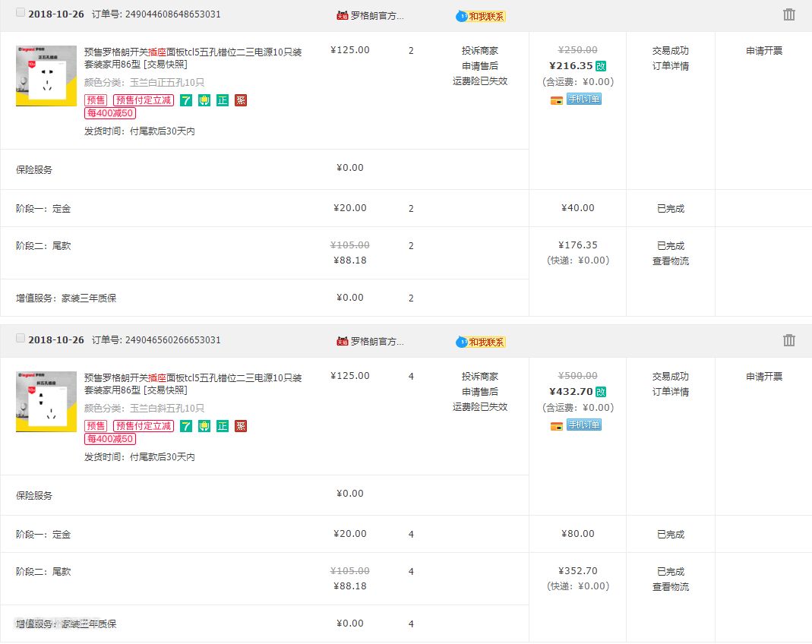Click the green 改 badge beside ¥216.35
Image resolution: width=812 pixels, height=644 pixels.
click(x=601, y=66)
